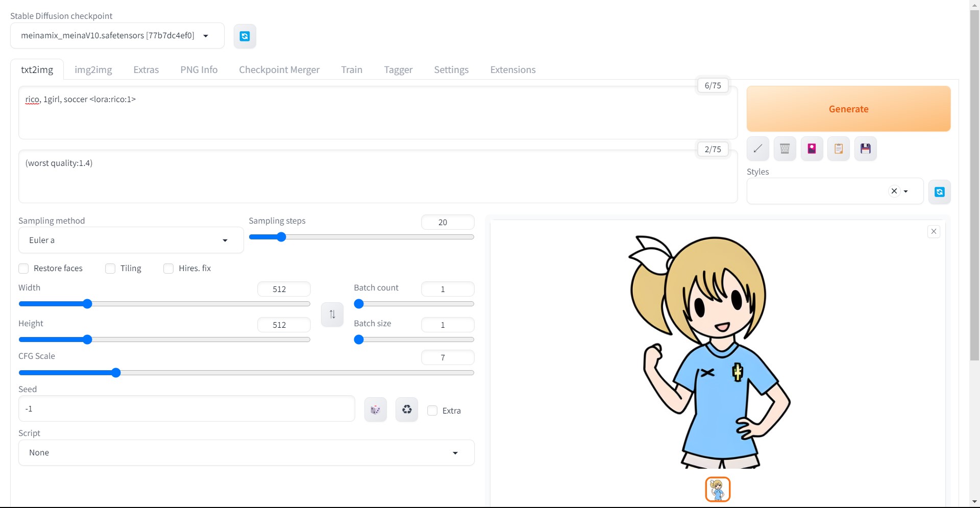980x508 pixels.
Task: Clear the prompt with the trash icon
Action: [785, 148]
